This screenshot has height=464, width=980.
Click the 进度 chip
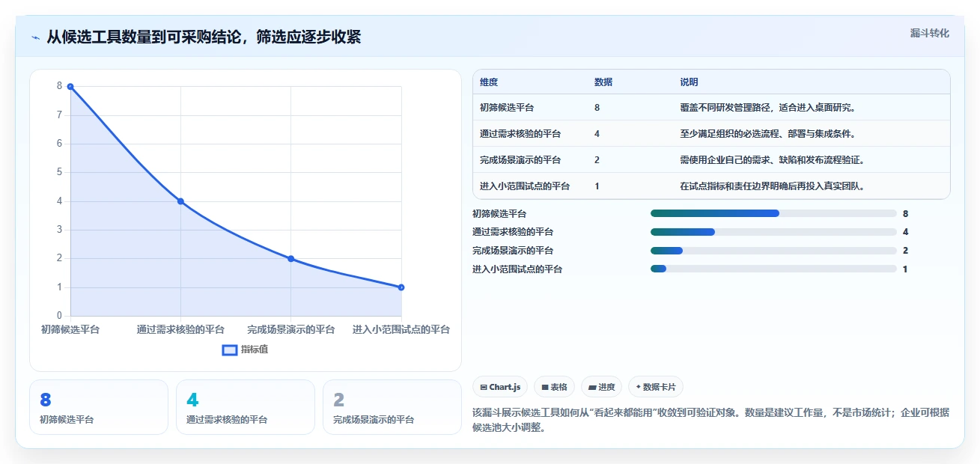[x=601, y=387]
